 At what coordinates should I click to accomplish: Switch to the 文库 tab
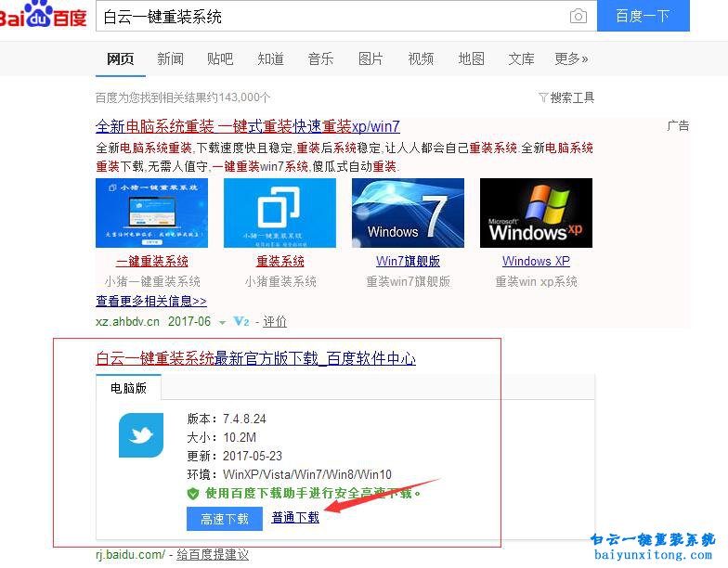[522, 59]
